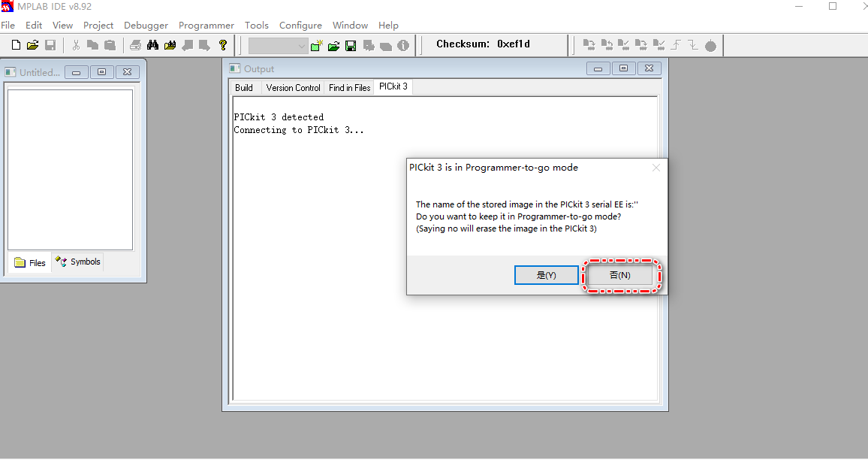Image resolution: width=868 pixels, height=460 pixels.
Task: Click the Open file folder icon
Action: click(32, 45)
